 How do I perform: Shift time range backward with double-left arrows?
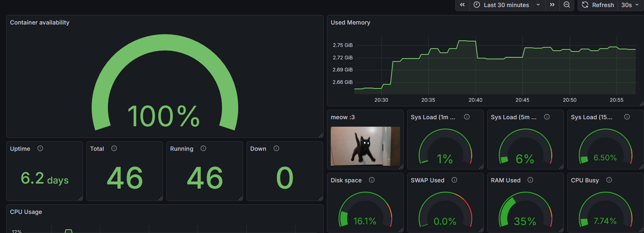click(462, 5)
